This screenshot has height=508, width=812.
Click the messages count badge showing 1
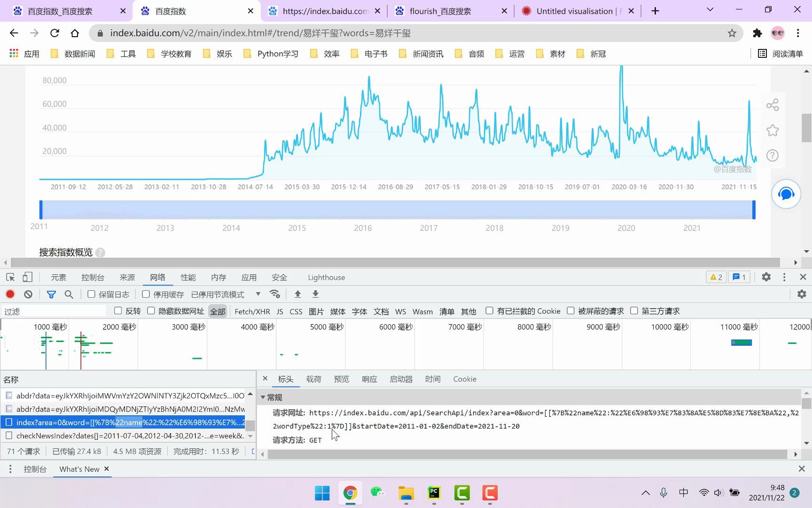pyautogui.click(x=739, y=277)
